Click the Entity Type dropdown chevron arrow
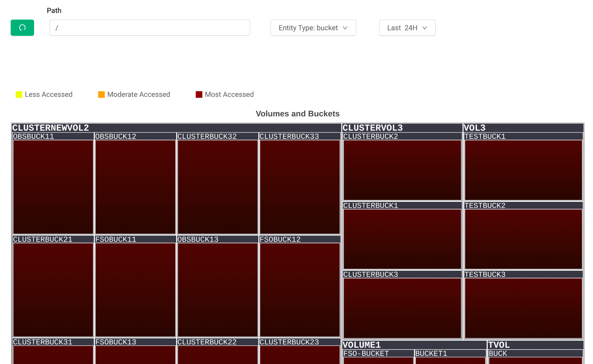Viewport: 593px width, 364px height. [345, 28]
